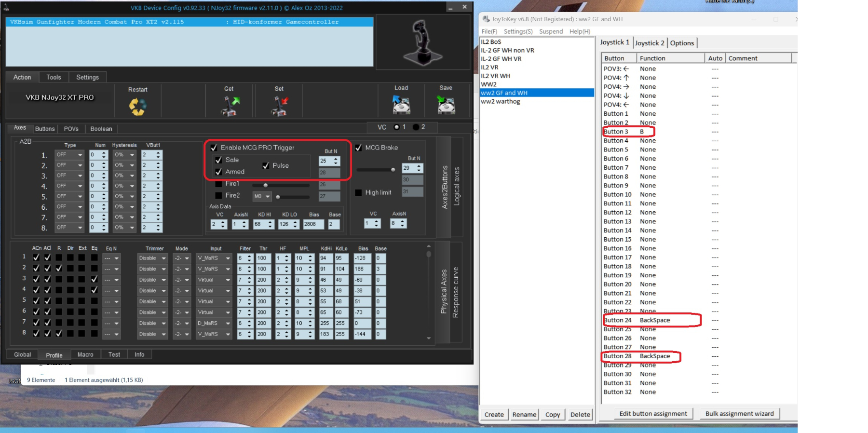Viewport: 868px width, 433px height.
Task: Open the Macro tab
Action: (x=85, y=354)
